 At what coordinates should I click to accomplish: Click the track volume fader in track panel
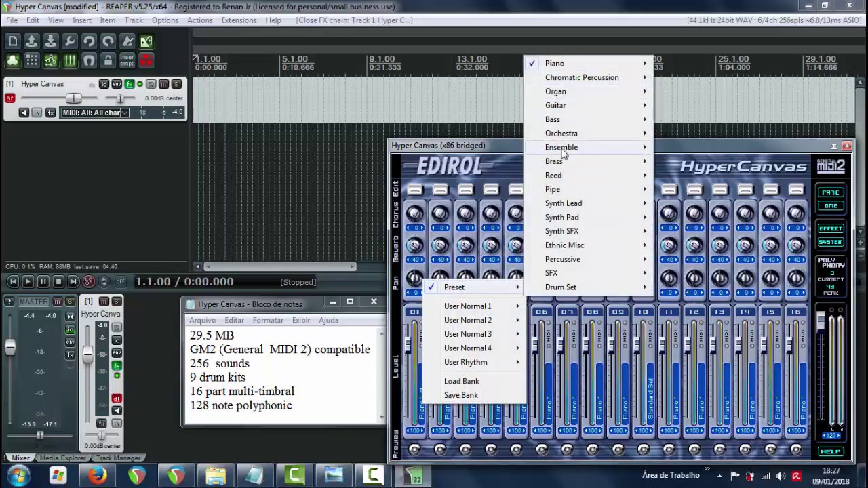point(73,98)
